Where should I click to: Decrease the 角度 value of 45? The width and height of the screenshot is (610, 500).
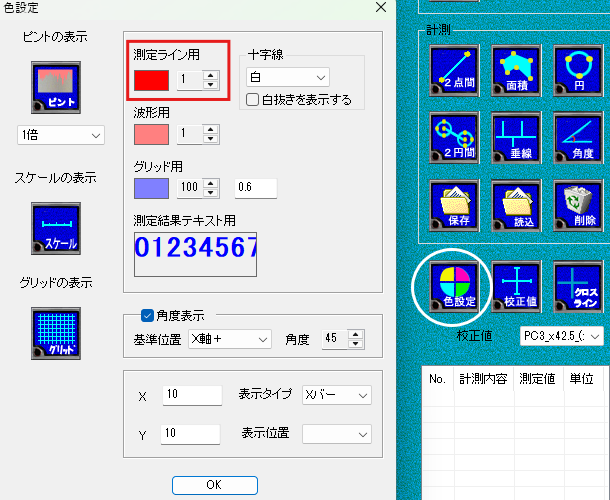[356, 344]
